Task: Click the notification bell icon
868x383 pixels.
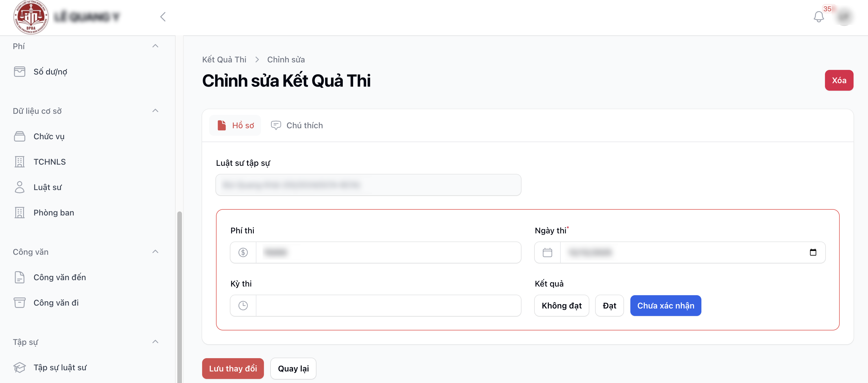Action: point(818,17)
